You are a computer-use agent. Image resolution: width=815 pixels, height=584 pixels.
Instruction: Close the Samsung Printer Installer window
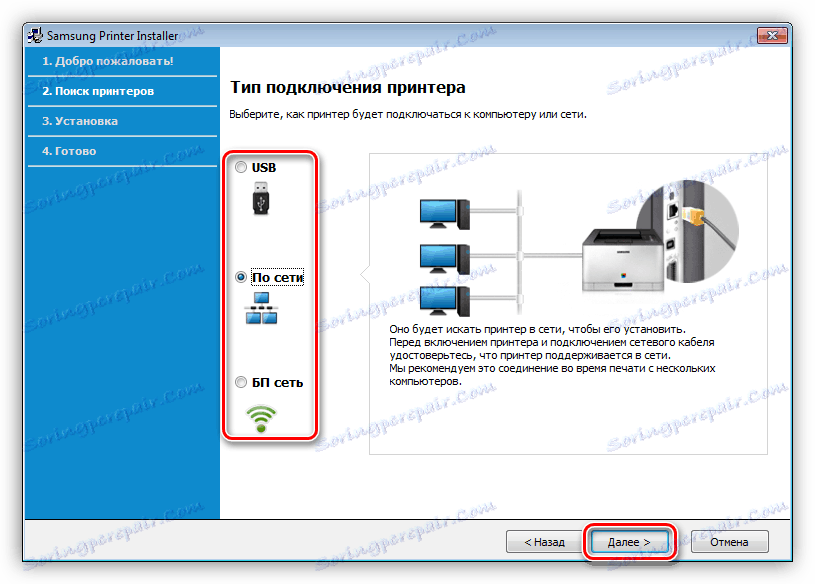point(772,35)
